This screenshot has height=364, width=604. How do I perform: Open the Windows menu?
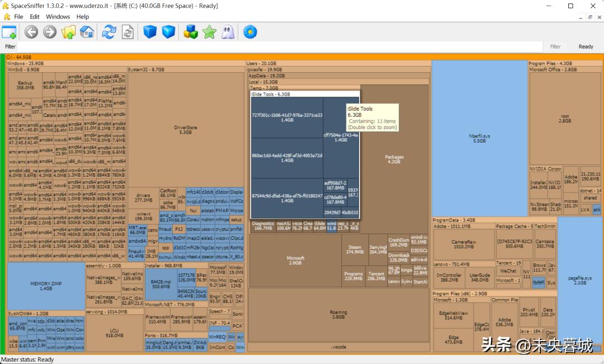[58, 17]
